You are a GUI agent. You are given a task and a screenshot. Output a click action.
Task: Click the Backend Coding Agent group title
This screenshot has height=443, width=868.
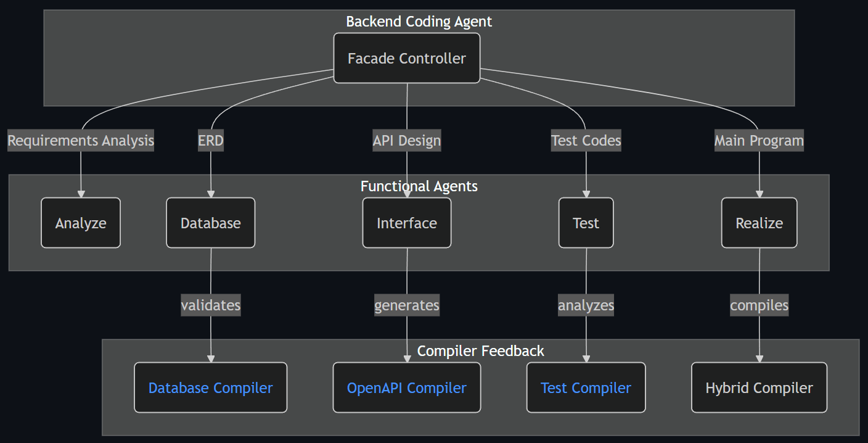tap(419, 22)
